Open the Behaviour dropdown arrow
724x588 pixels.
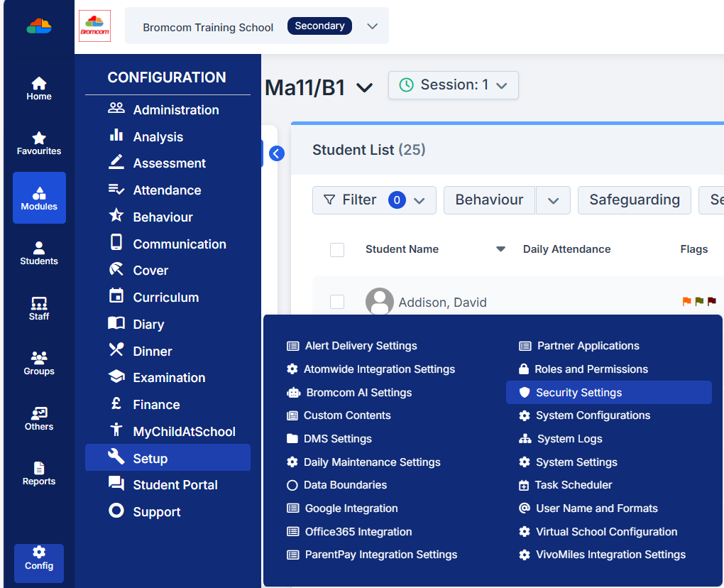click(x=553, y=200)
